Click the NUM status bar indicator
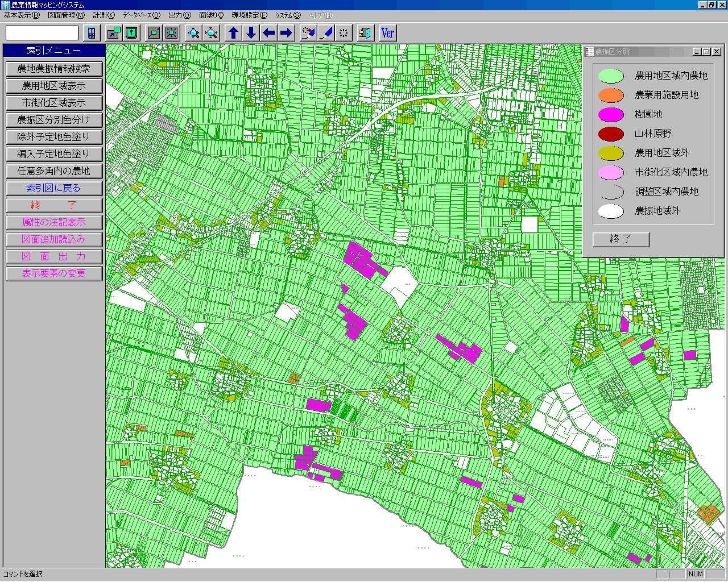 pos(696,574)
